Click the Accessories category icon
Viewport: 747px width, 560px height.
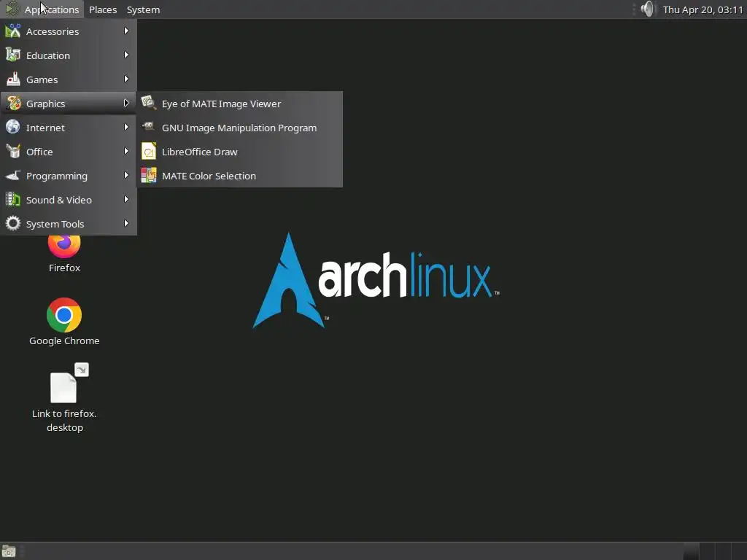pos(13,31)
